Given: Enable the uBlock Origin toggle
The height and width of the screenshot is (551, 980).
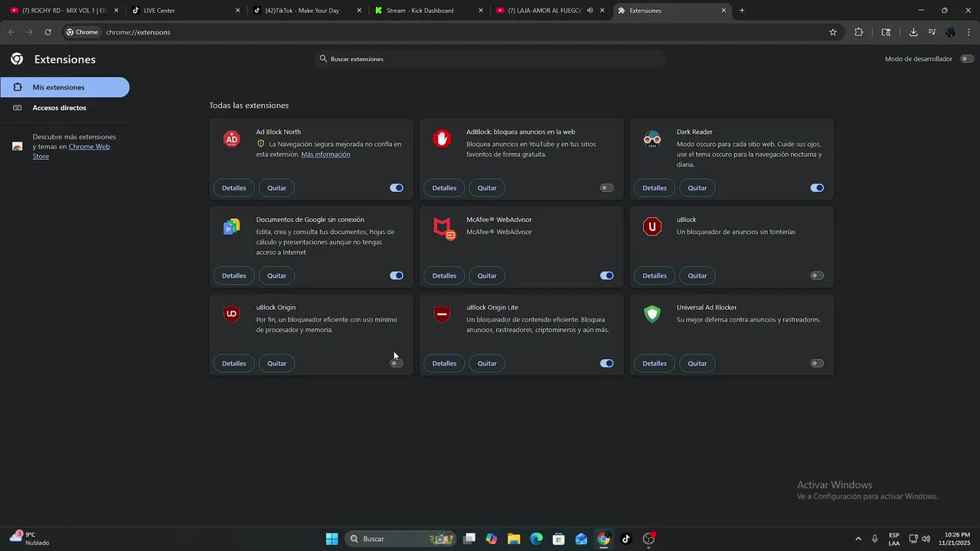Looking at the screenshot, I should pyautogui.click(x=397, y=364).
